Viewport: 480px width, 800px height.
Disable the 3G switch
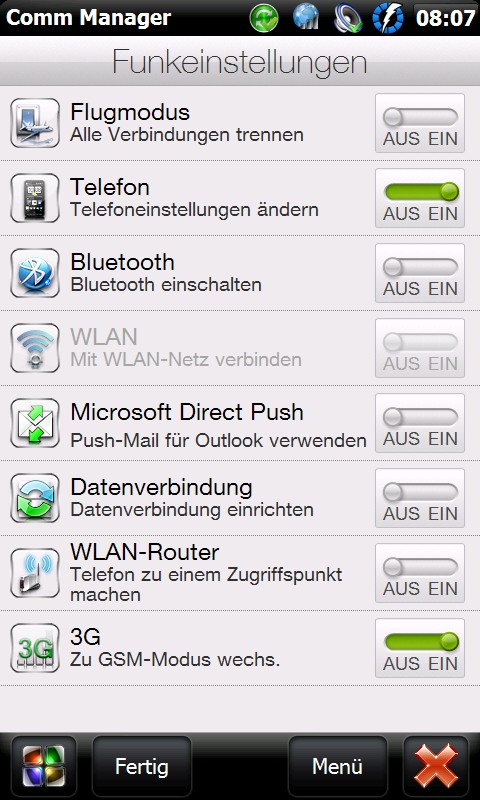click(420, 648)
